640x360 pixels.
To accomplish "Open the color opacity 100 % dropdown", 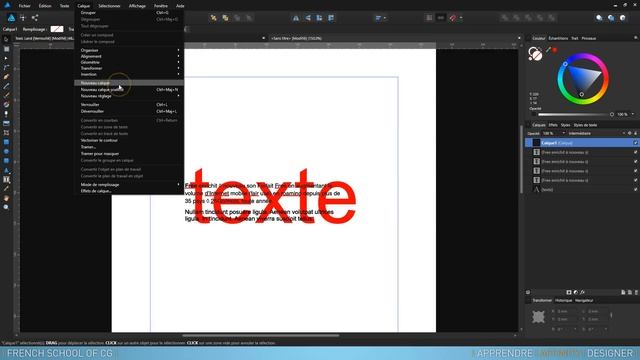I will tap(633, 114).
